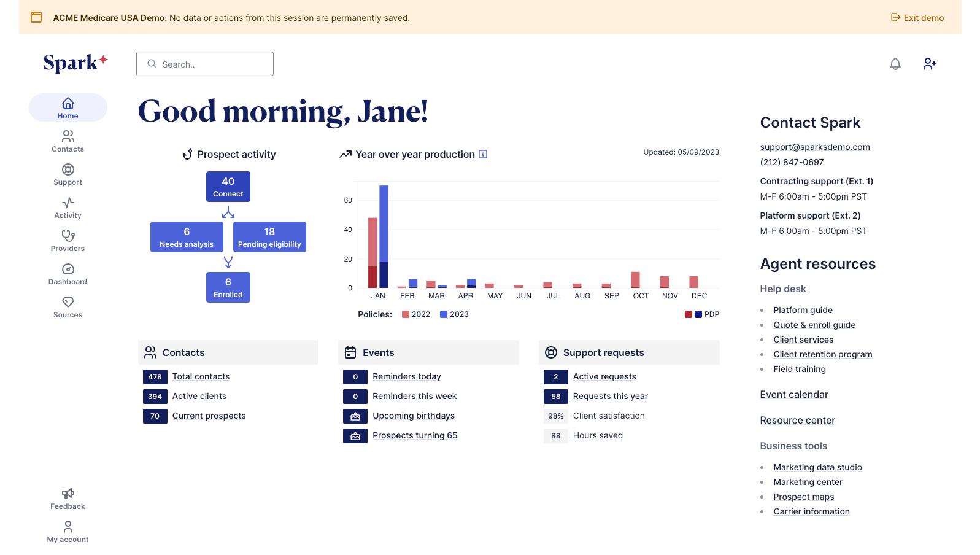Image resolution: width=980 pixels, height=555 pixels.
Task: Click the add contact person-plus icon
Action: coord(930,64)
